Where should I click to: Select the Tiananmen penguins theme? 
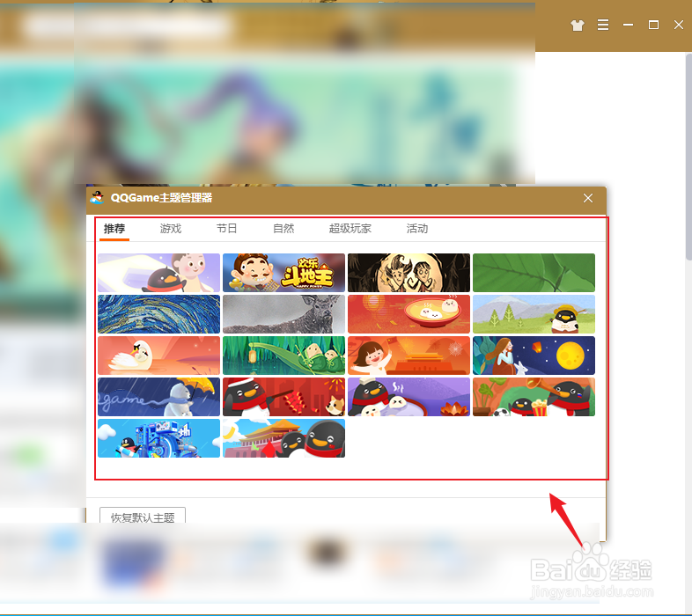point(283,438)
